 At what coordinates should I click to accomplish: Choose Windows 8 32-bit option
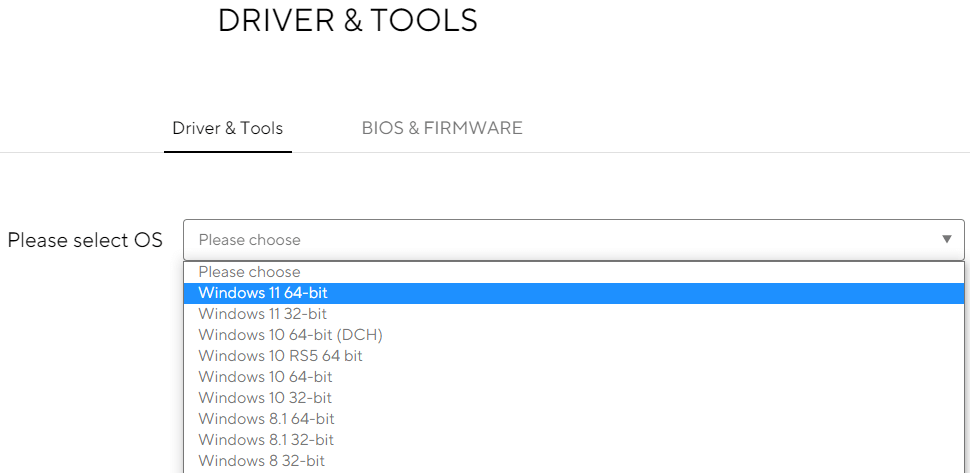pos(261,461)
